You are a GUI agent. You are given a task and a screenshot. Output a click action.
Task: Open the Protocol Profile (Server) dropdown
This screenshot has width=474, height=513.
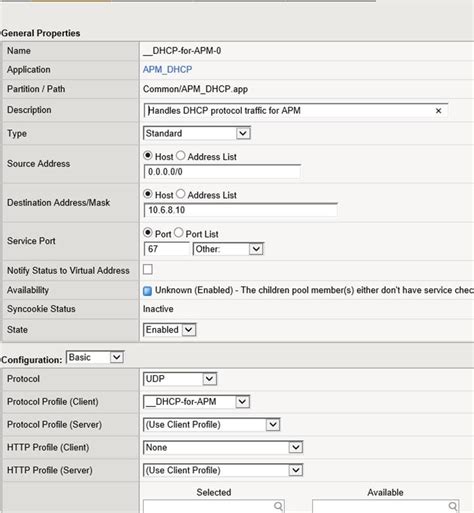click(212, 425)
